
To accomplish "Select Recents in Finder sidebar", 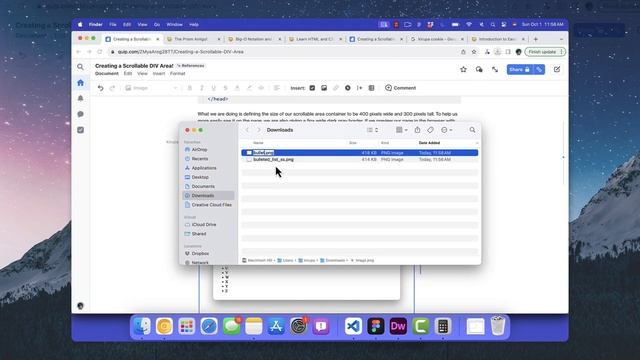I will coord(200,159).
